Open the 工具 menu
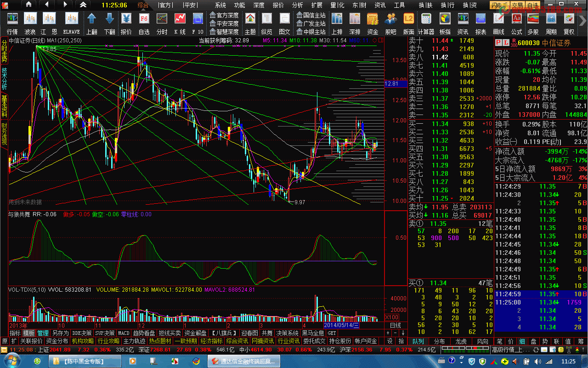This screenshot has height=368, width=588. coord(400,5)
